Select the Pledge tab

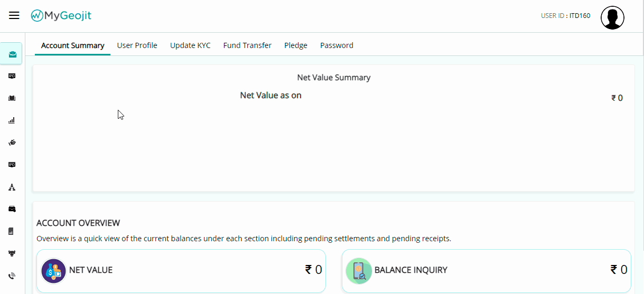point(296,45)
